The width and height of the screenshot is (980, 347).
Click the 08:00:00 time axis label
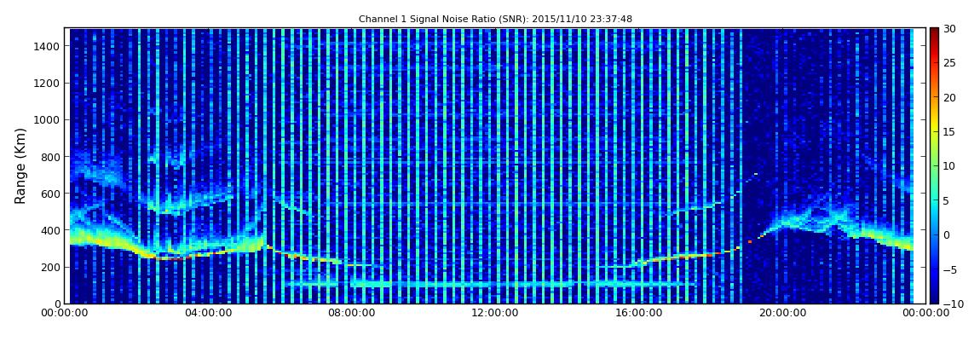[352, 313]
